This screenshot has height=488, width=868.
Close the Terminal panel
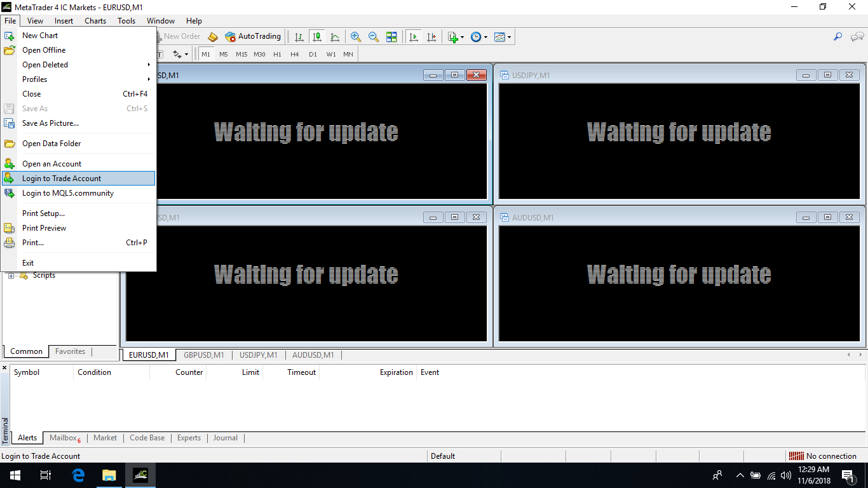coord(4,368)
